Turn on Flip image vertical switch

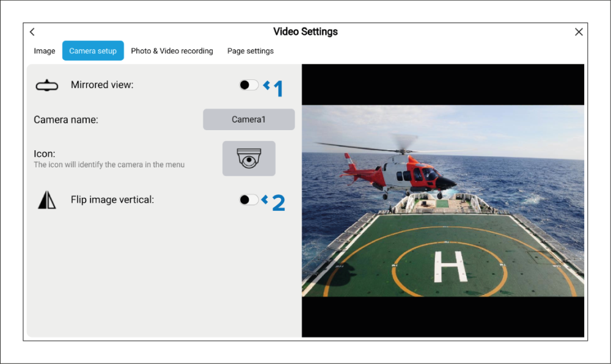249,199
